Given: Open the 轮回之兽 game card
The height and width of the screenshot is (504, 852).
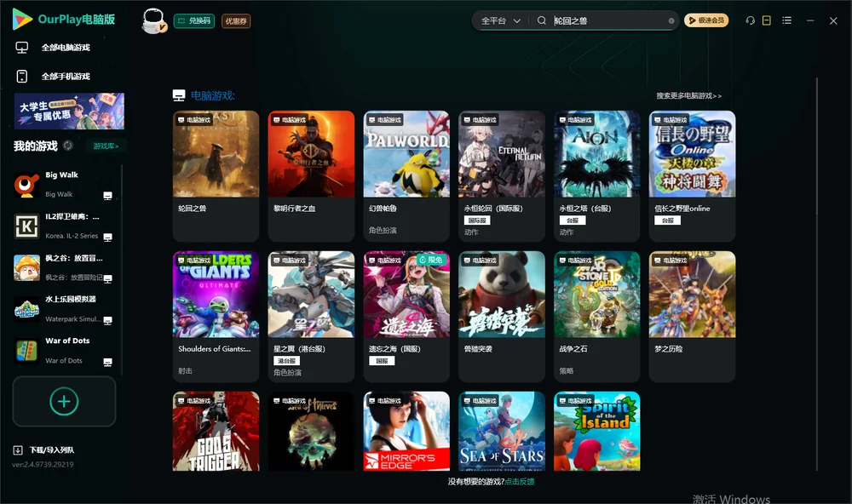Looking at the screenshot, I should click(216, 175).
